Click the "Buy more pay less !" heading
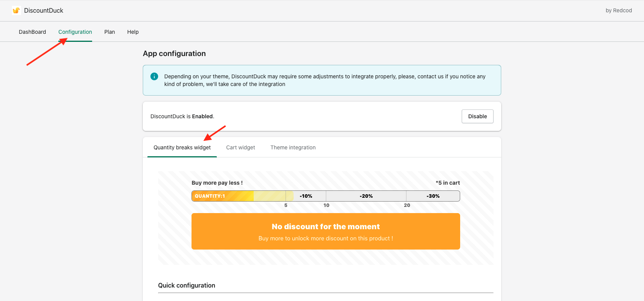Screen dimensions: 644x301 (x=217, y=183)
